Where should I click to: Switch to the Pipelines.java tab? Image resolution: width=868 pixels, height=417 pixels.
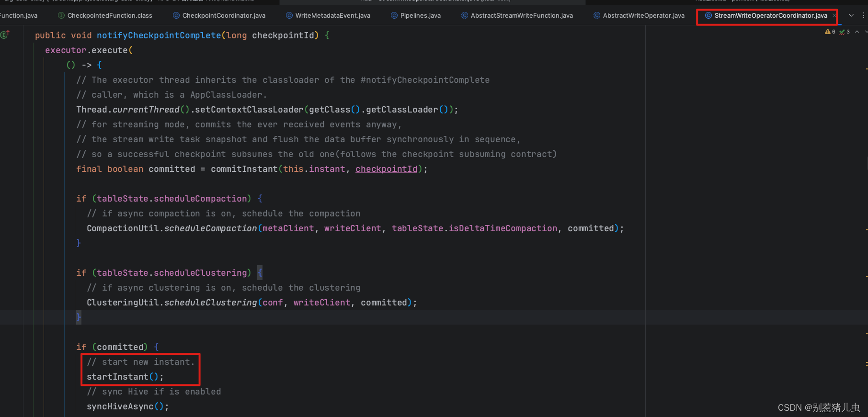pos(416,15)
